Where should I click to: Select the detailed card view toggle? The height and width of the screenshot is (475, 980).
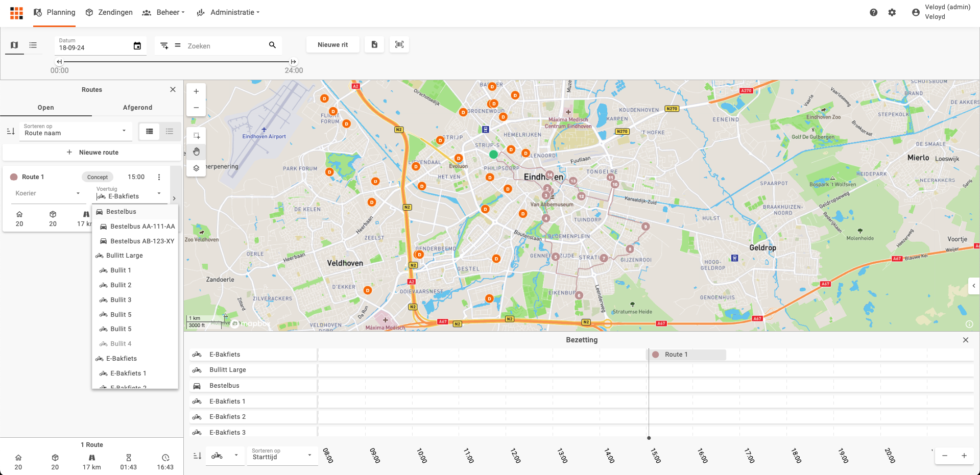pos(149,131)
